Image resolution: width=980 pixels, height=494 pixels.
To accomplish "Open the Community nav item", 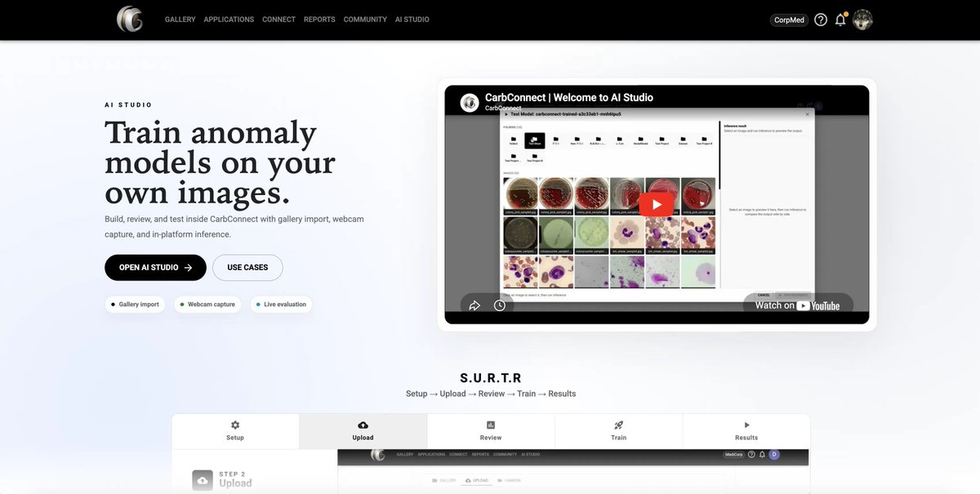I will [x=365, y=20].
